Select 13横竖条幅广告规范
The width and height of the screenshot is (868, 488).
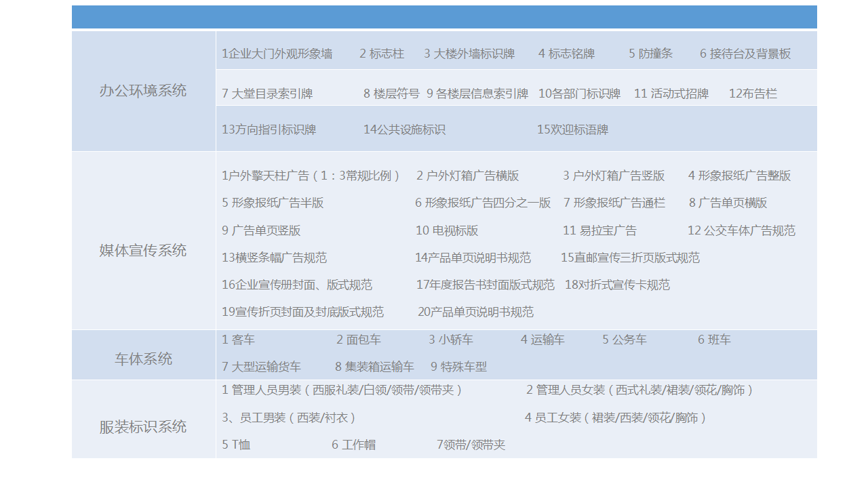pyautogui.click(x=274, y=258)
